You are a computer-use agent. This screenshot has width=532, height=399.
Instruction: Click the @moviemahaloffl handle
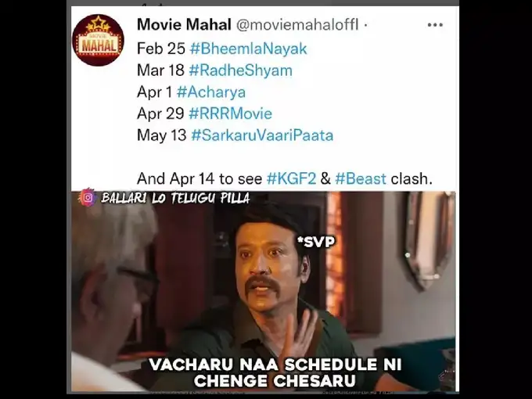(297, 24)
